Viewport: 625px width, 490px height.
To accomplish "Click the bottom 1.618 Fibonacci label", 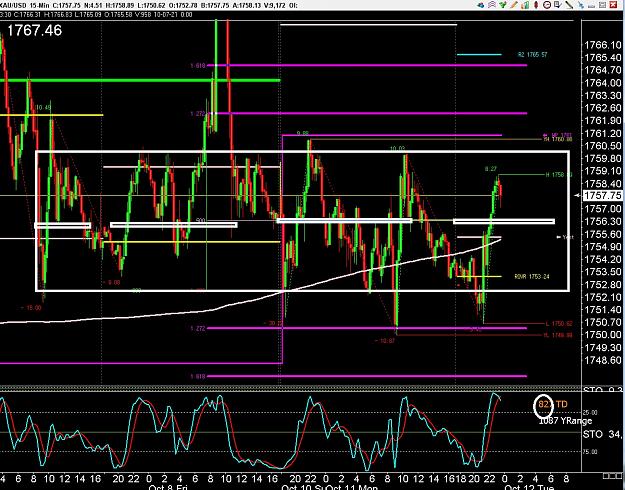I will coord(198,376).
